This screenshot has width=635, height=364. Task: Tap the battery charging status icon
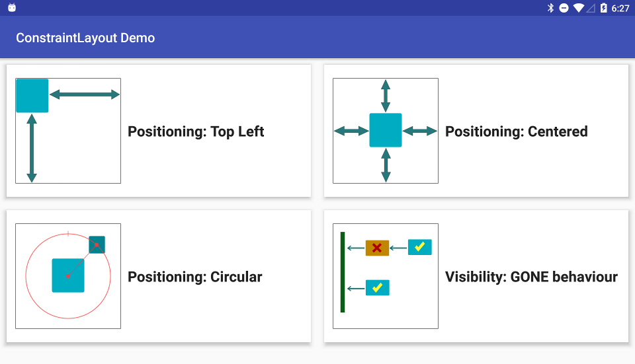603,8
